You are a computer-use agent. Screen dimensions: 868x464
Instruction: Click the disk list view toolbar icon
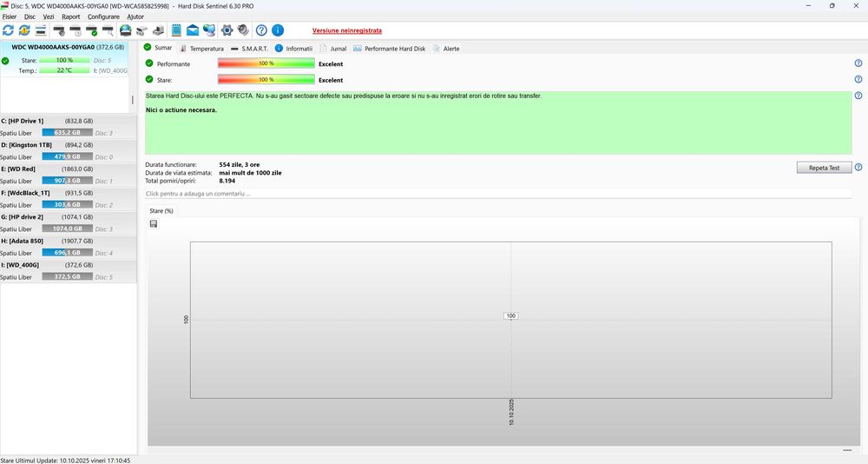[41, 30]
